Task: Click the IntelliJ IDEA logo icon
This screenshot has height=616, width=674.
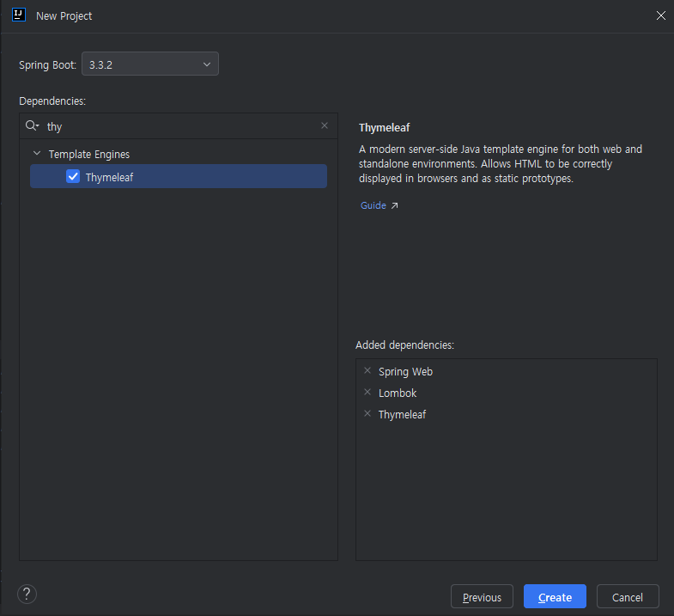Action: pyautogui.click(x=19, y=15)
